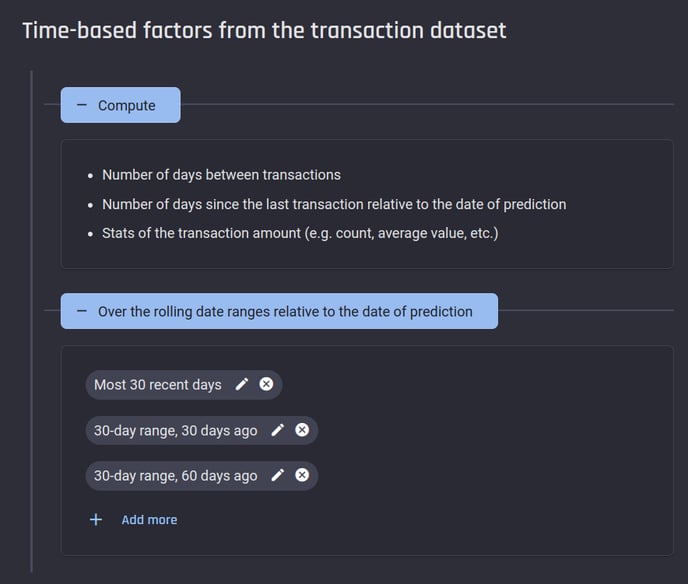Edit the Most 30 recent days range
The height and width of the screenshot is (584, 688).
(242, 384)
